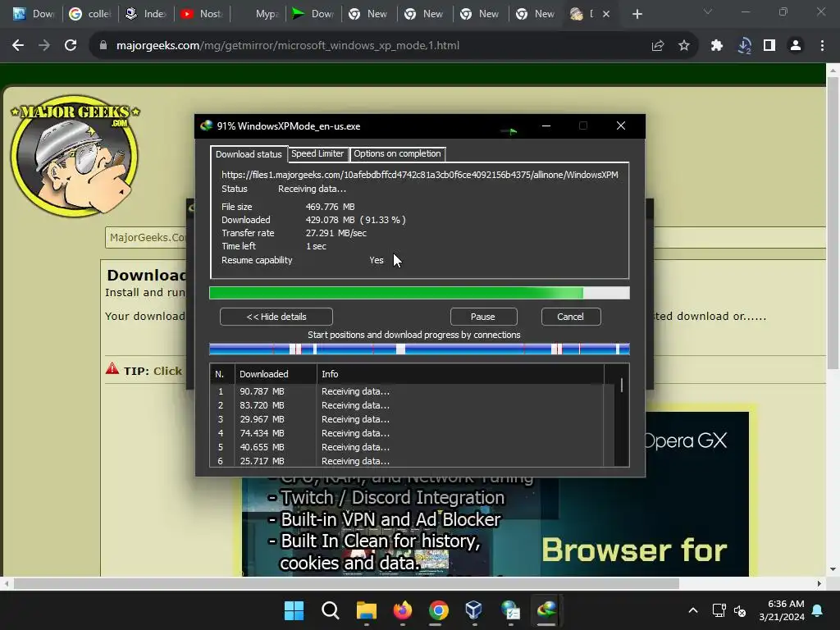This screenshot has height=630, width=840.
Task: Go back with the browser back arrow
Action: pos(18,46)
